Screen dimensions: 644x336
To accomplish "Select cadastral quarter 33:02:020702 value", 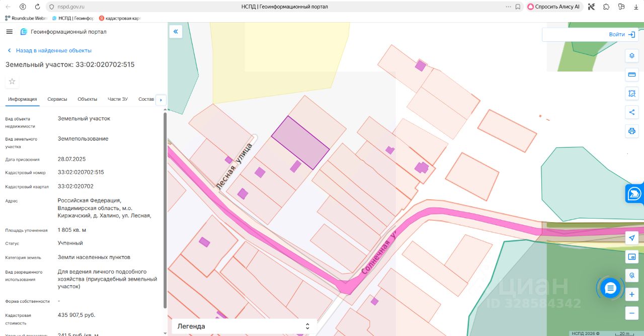I will pyautogui.click(x=75, y=186).
